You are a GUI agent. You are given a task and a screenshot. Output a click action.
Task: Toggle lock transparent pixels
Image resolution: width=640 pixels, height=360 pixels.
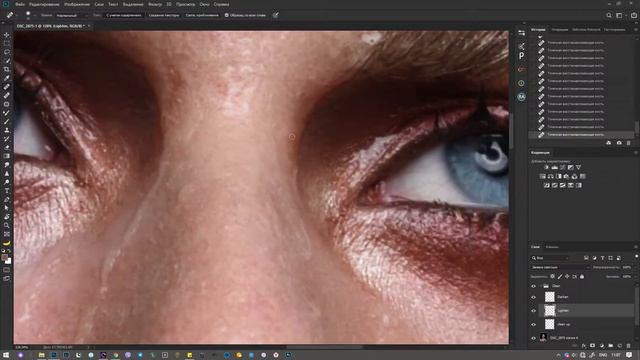coord(552,276)
